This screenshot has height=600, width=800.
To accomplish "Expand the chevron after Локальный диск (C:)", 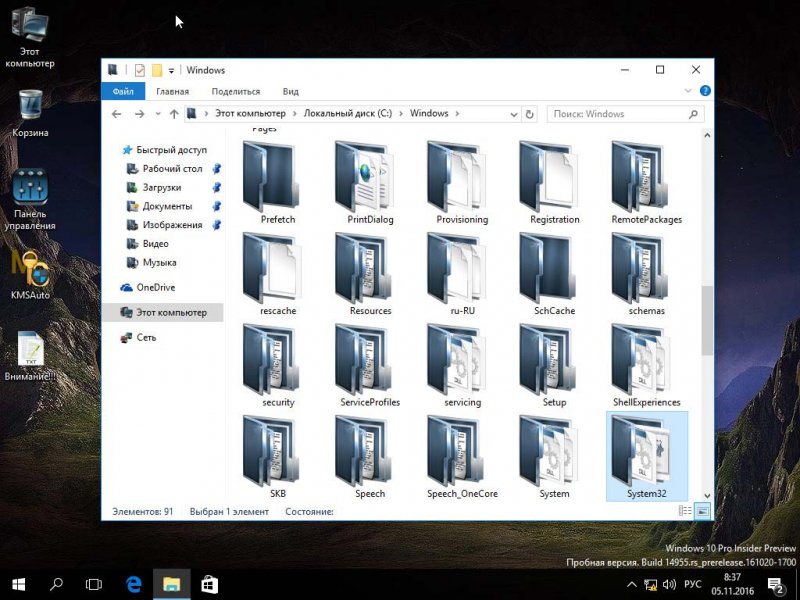I will [401, 114].
